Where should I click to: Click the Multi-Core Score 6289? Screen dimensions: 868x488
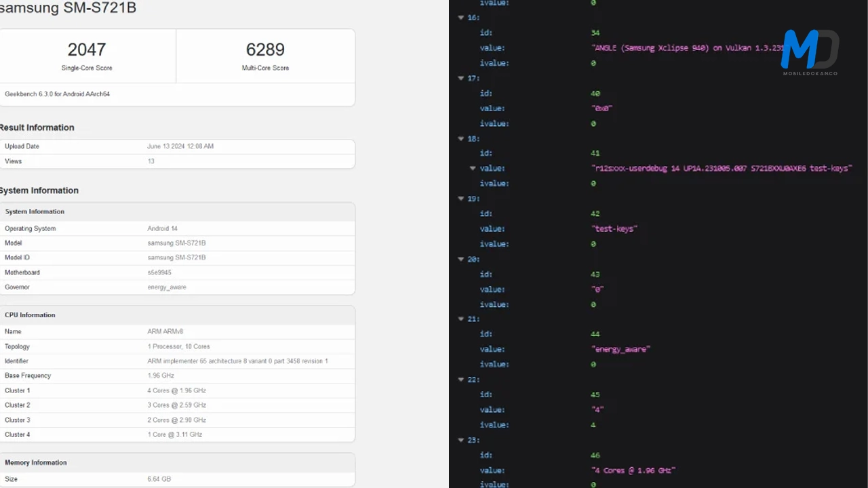click(265, 50)
